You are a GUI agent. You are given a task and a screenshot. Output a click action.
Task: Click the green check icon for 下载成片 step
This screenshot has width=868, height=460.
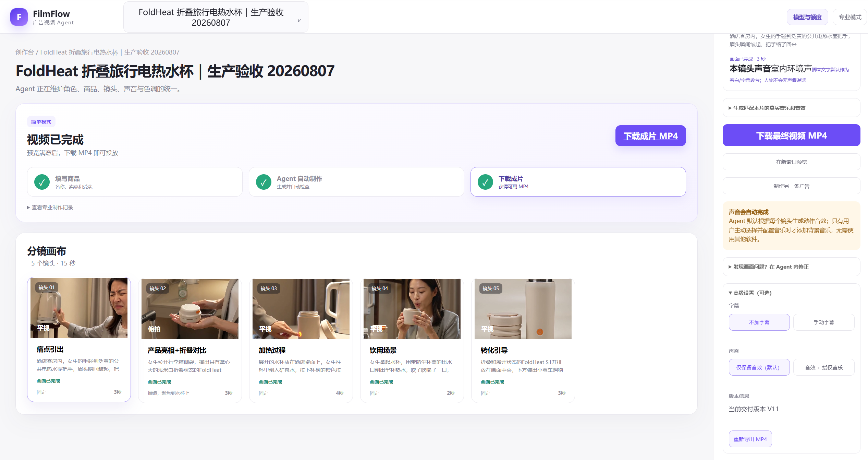click(x=485, y=182)
